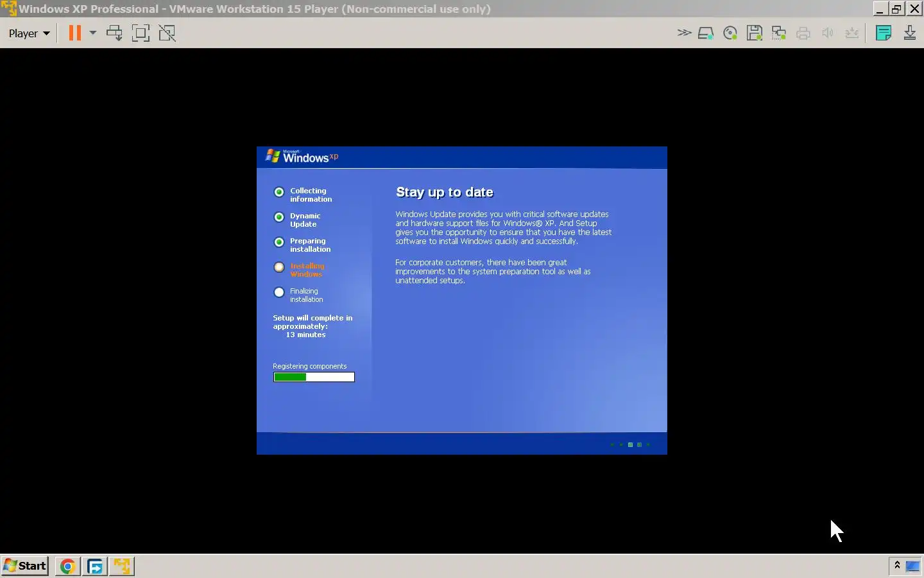Click the download VMware Tools arrow icon

click(x=910, y=33)
